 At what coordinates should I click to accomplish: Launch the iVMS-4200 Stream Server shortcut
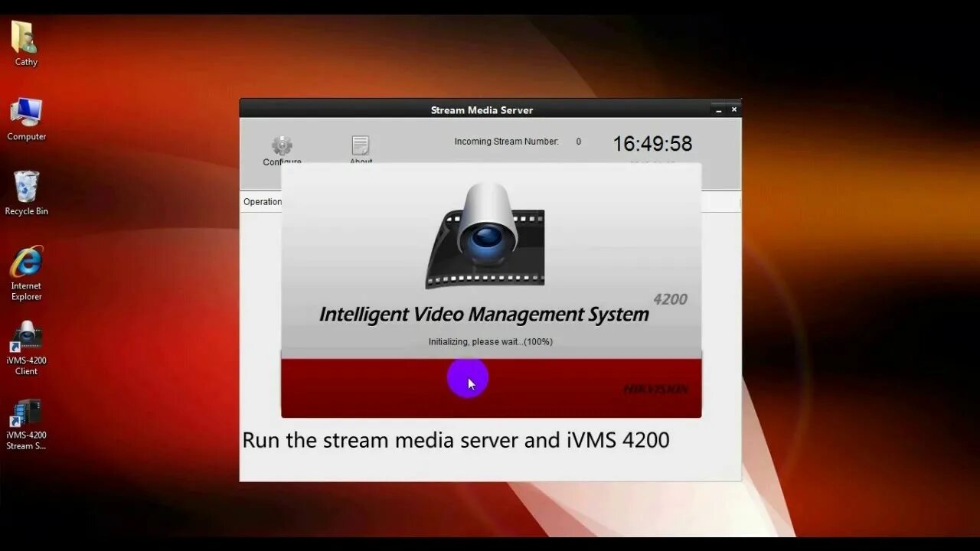tap(26, 424)
